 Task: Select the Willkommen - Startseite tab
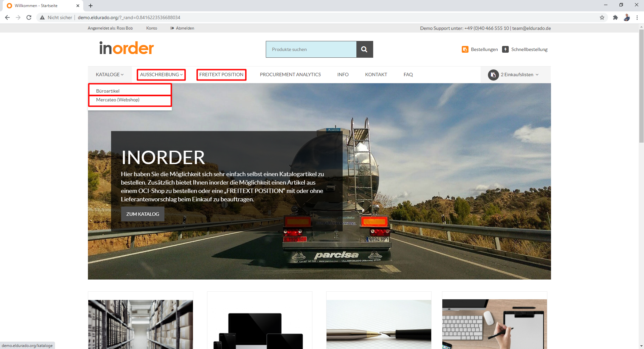tap(37, 6)
